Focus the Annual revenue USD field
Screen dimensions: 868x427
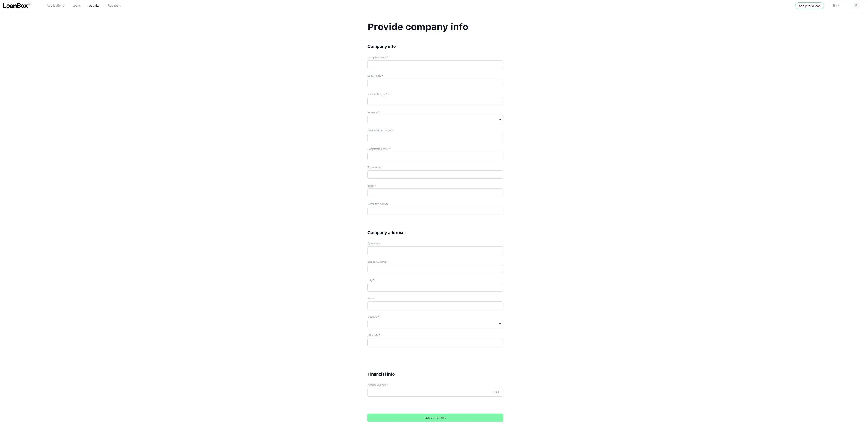[435, 392]
